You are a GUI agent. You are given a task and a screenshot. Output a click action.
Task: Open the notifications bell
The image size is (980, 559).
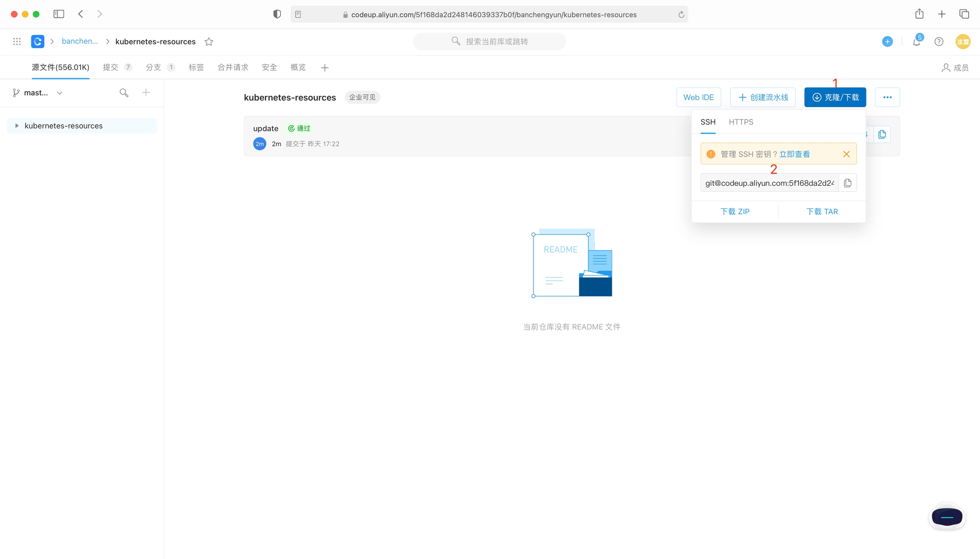pyautogui.click(x=916, y=42)
